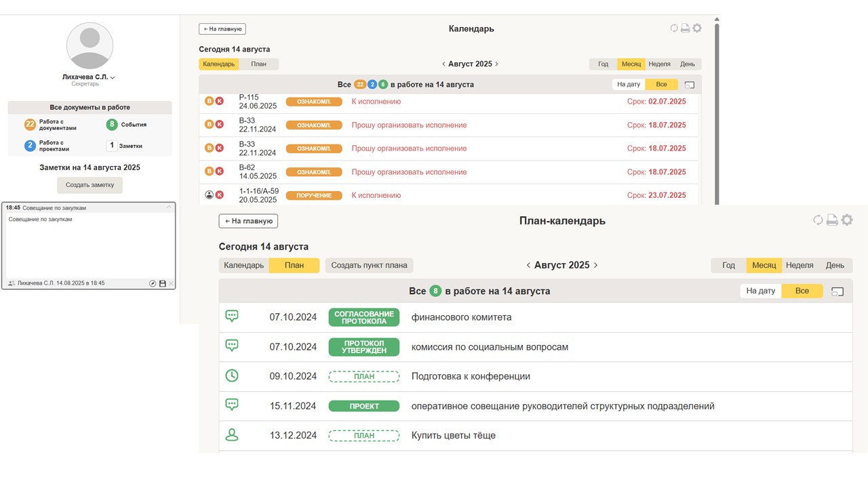
Task: Click the clock icon beside Подготовка к конференции
Action: (232, 375)
